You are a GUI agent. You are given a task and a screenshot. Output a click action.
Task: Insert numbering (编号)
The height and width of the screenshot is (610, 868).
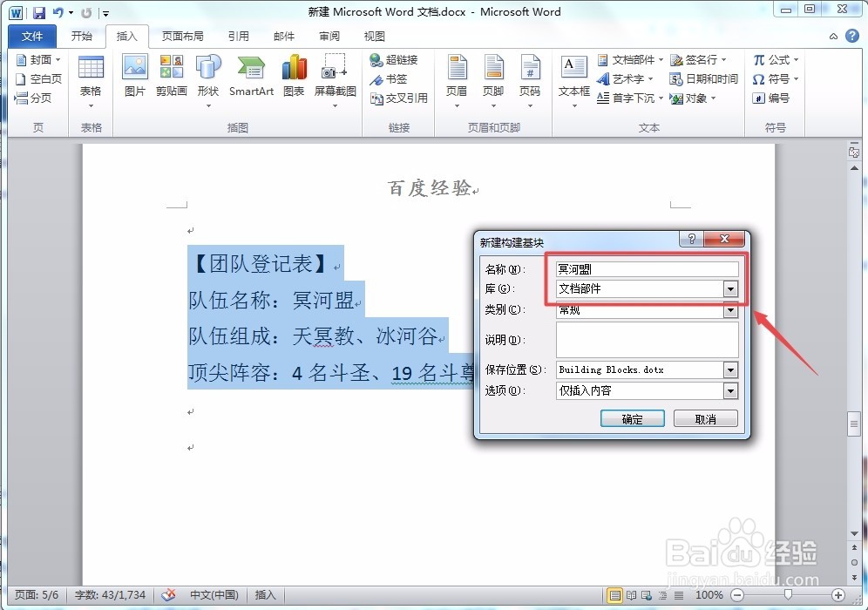tap(770, 98)
